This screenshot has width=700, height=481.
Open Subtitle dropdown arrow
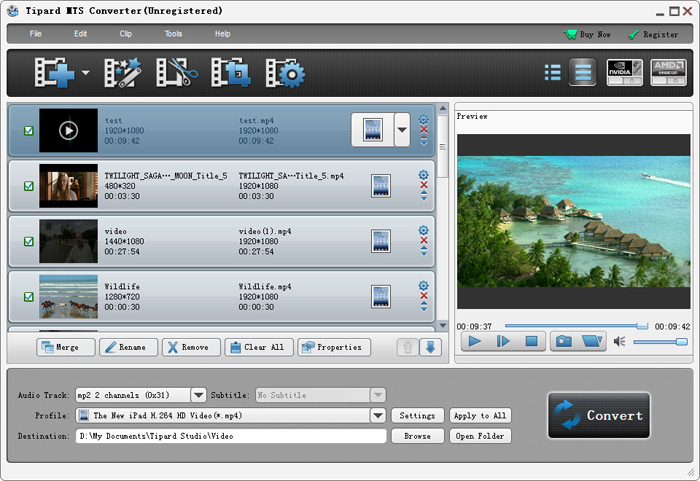(x=378, y=395)
